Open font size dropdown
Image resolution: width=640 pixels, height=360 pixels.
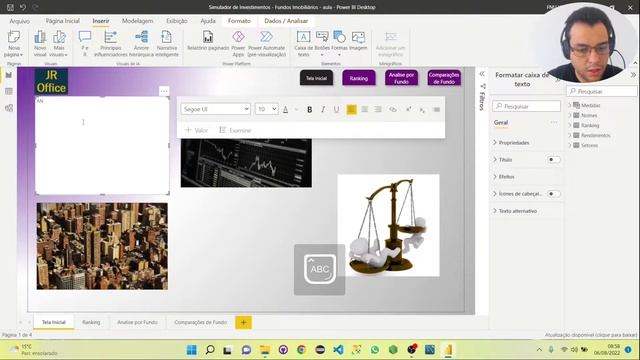(x=267, y=109)
